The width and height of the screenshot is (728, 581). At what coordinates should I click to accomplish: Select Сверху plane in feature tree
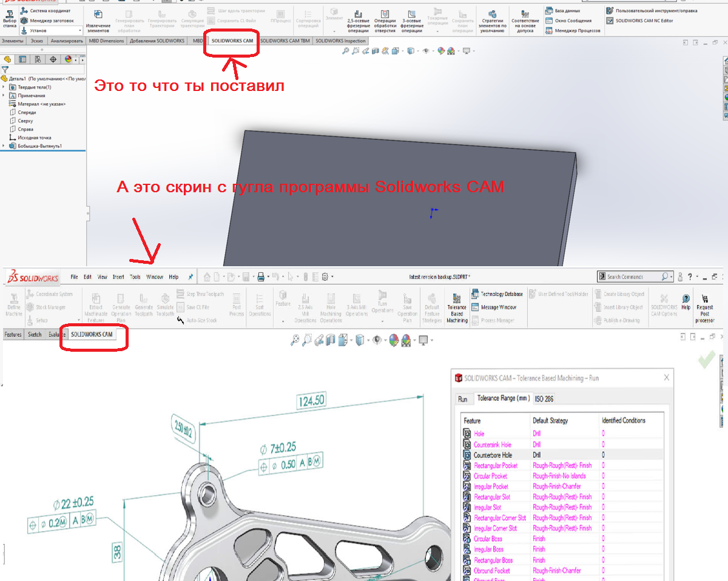[x=22, y=121]
